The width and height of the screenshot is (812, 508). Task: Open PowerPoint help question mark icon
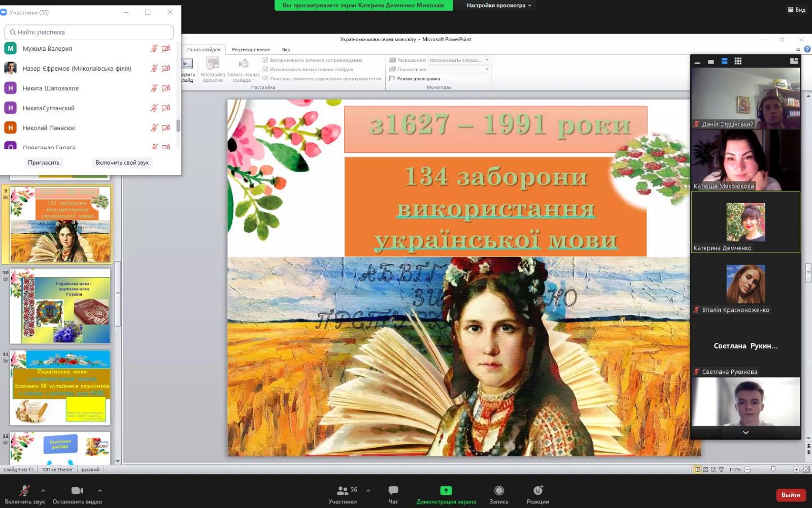click(x=807, y=49)
